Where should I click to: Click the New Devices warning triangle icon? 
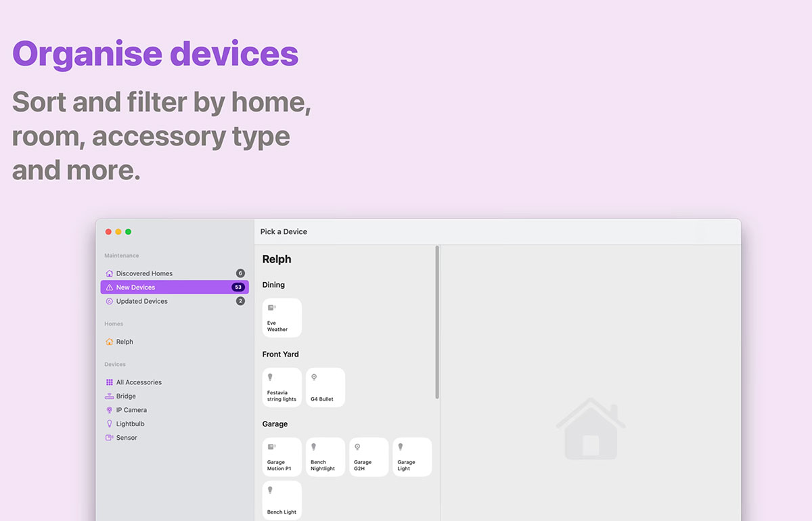pyautogui.click(x=110, y=288)
